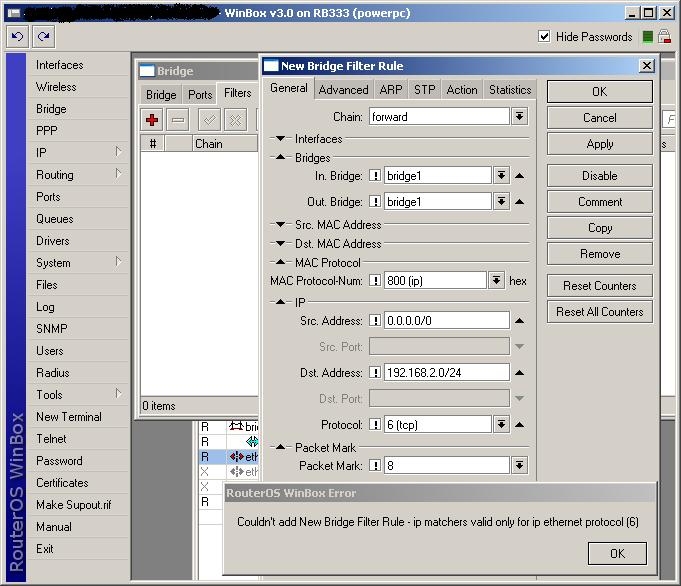Toggle the Hide Passwords checkbox
Screen dimensions: 681x586
(544, 37)
